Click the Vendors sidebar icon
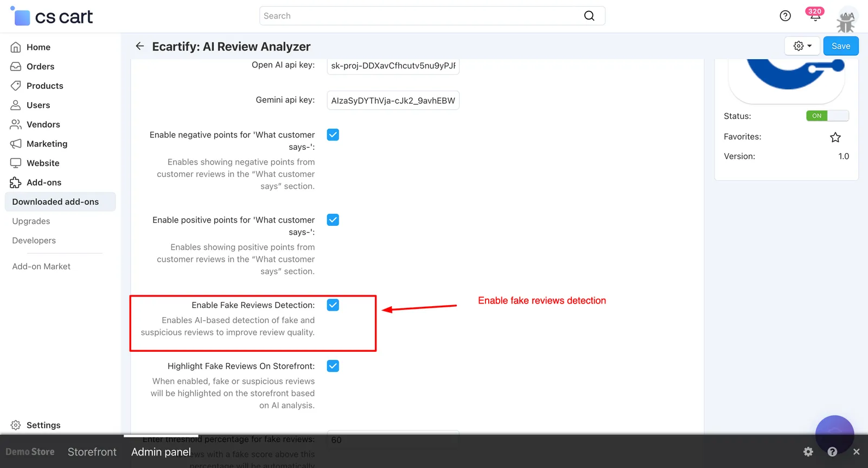 click(x=16, y=124)
